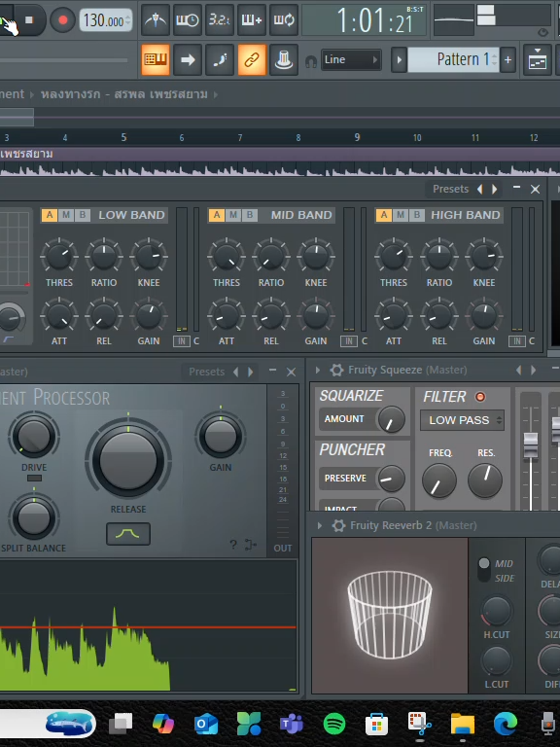This screenshot has height=747, width=560.
Task: Click the stop playback button
Action: (29, 20)
